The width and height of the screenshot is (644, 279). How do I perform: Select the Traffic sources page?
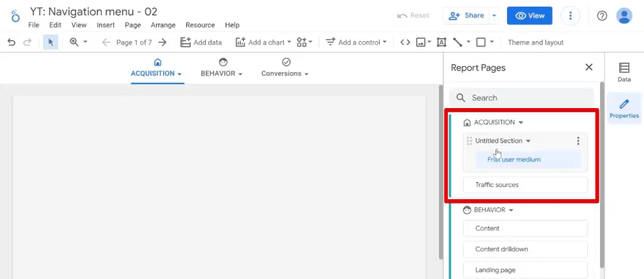click(x=525, y=185)
